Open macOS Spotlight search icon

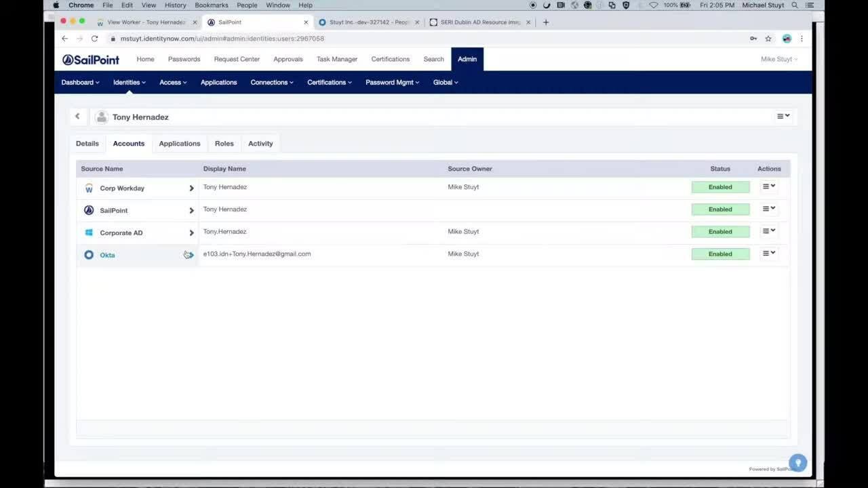pos(795,5)
